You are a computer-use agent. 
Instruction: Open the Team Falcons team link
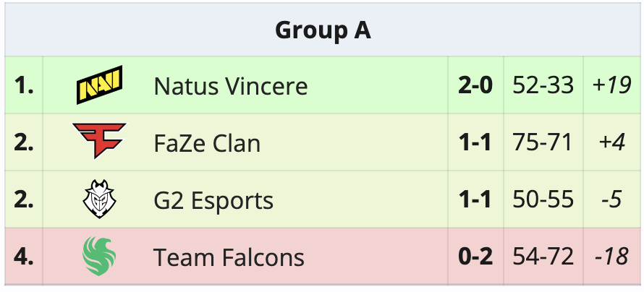pyautogui.click(x=229, y=257)
